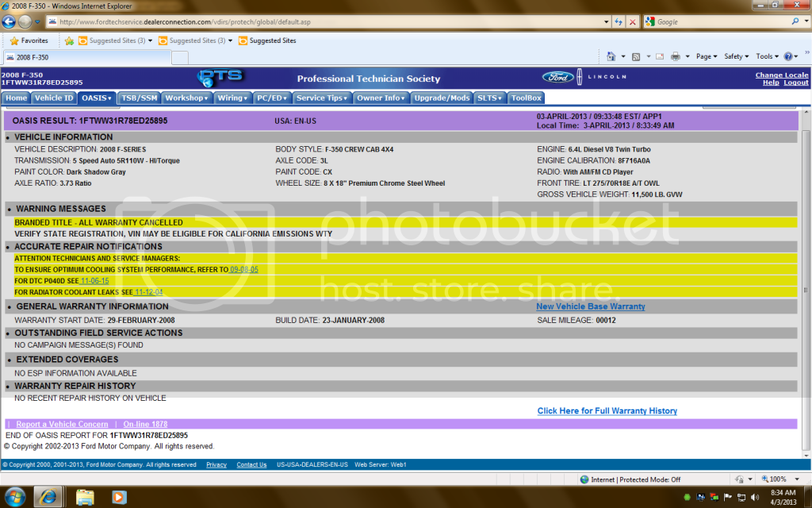The height and width of the screenshot is (508, 812).
Task: Open the search provider dropdown arrow
Action: [x=806, y=21]
